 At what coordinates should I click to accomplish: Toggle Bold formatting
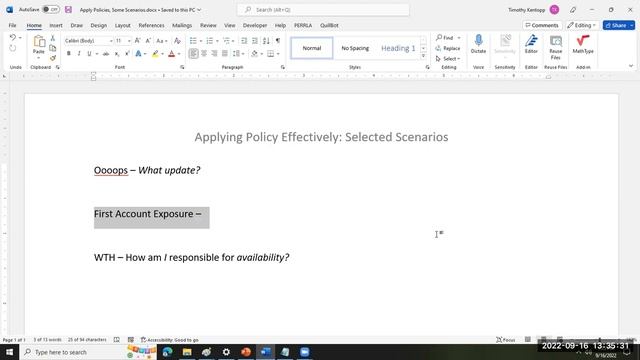69,54
